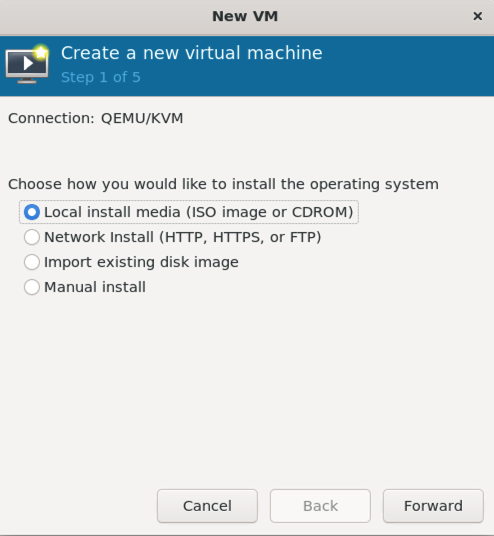
Task: Click the 'Step 1 of 5' subtitle
Action: 101,77
